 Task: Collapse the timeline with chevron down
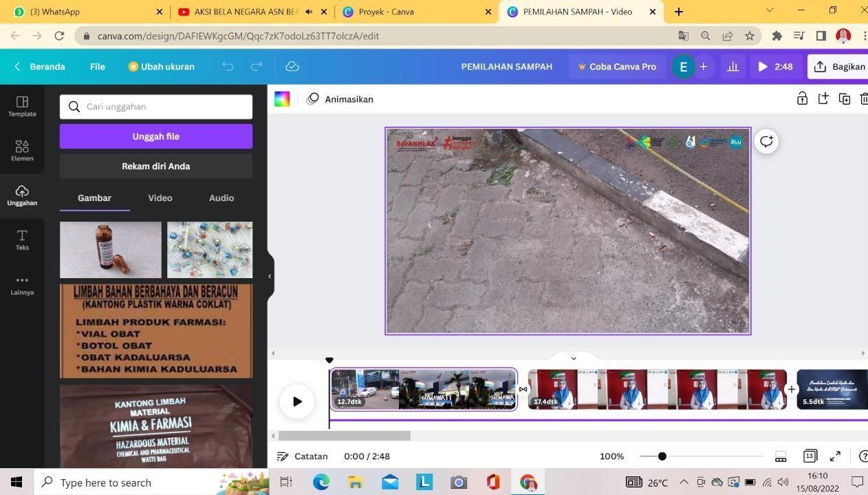[574, 358]
